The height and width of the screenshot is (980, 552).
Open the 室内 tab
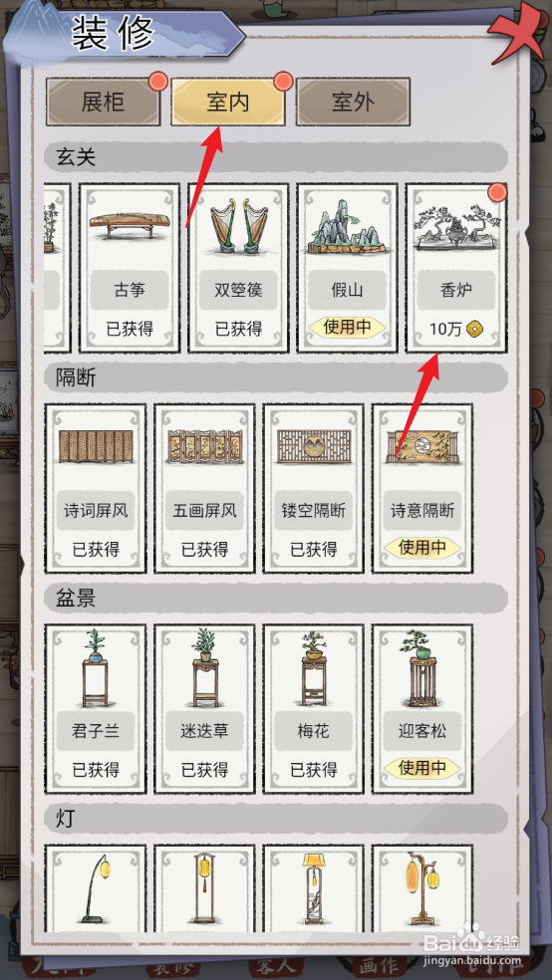(x=228, y=102)
